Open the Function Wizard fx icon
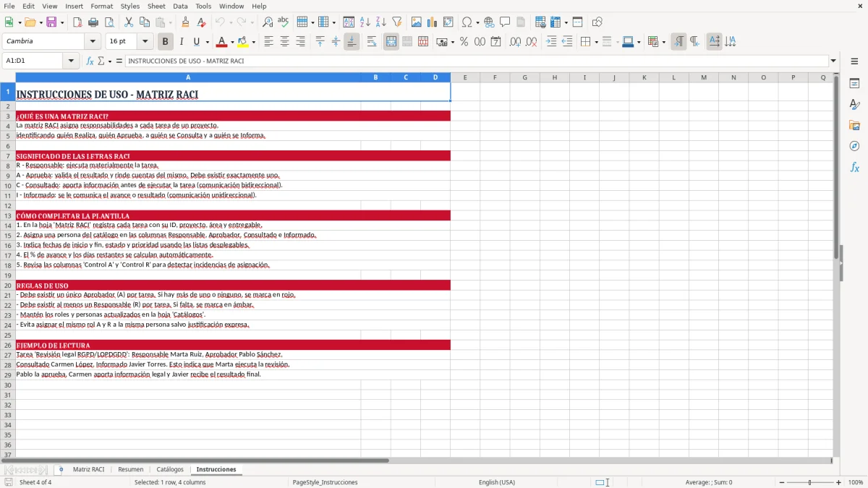The width and height of the screenshot is (868, 488). (90, 61)
